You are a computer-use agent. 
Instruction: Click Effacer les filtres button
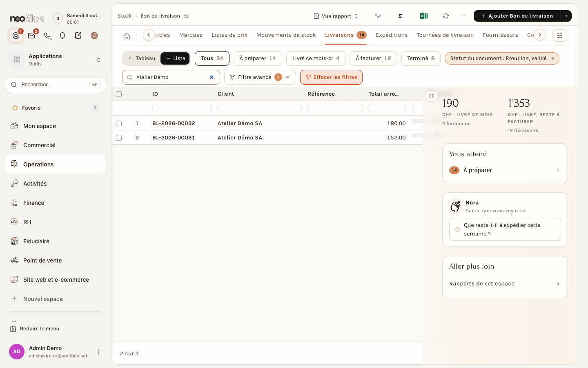pos(331,77)
